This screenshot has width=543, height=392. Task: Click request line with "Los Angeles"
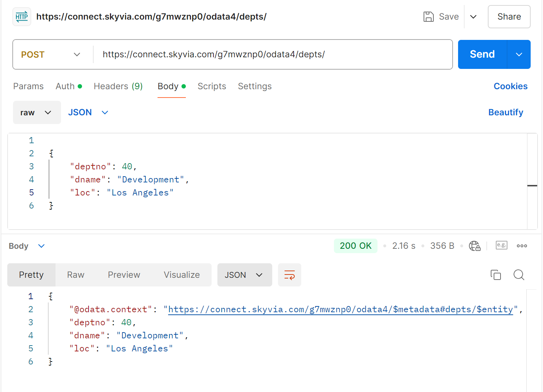122,193
